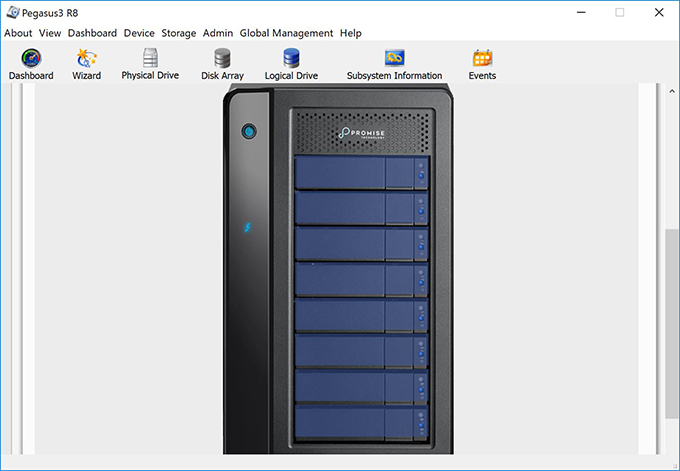Open the View menu
This screenshot has height=471, width=680.
pyautogui.click(x=50, y=33)
